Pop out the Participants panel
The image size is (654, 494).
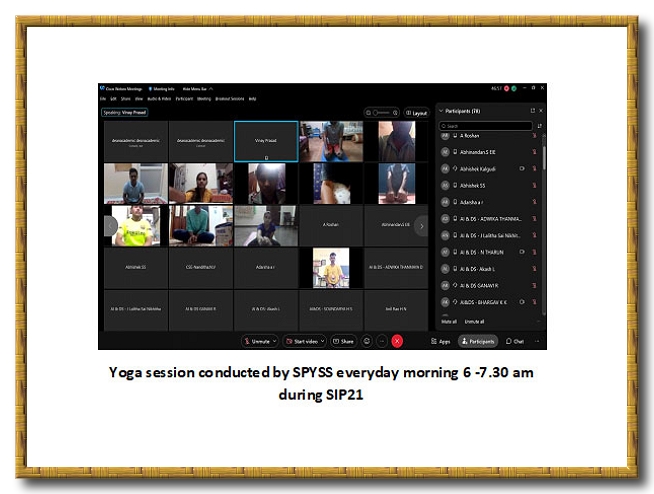click(x=532, y=111)
